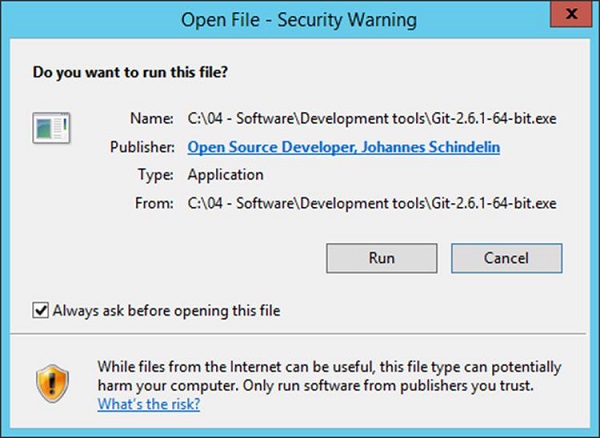This screenshot has height=438, width=600.
Task: Uncheck the Always ask before opening checkbox
Action: [x=41, y=311]
